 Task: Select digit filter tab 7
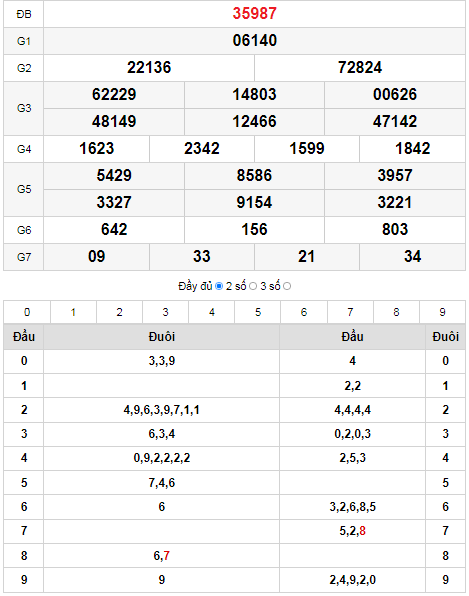(350, 312)
